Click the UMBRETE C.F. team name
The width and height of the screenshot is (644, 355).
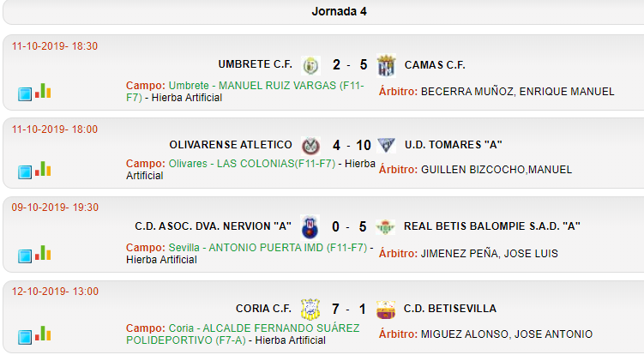click(255, 64)
